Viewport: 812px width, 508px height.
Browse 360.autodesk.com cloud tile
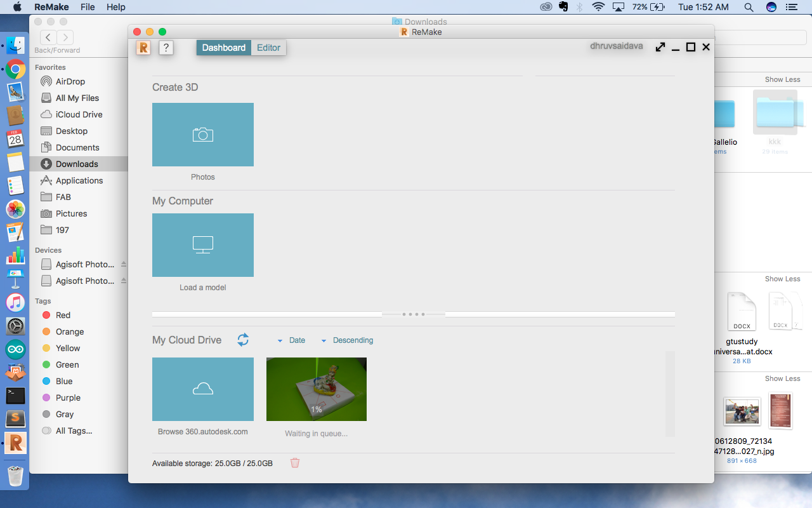tap(203, 389)
